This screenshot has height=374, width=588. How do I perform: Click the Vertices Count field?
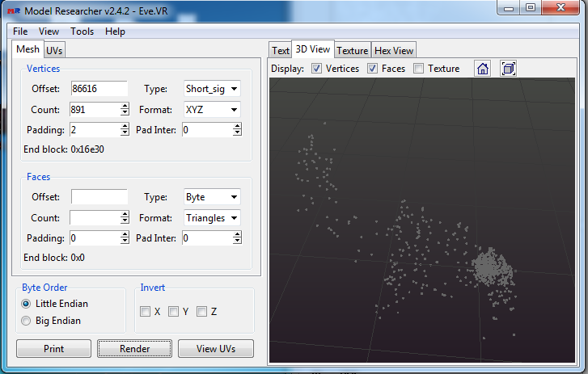(x=95, y=110)
